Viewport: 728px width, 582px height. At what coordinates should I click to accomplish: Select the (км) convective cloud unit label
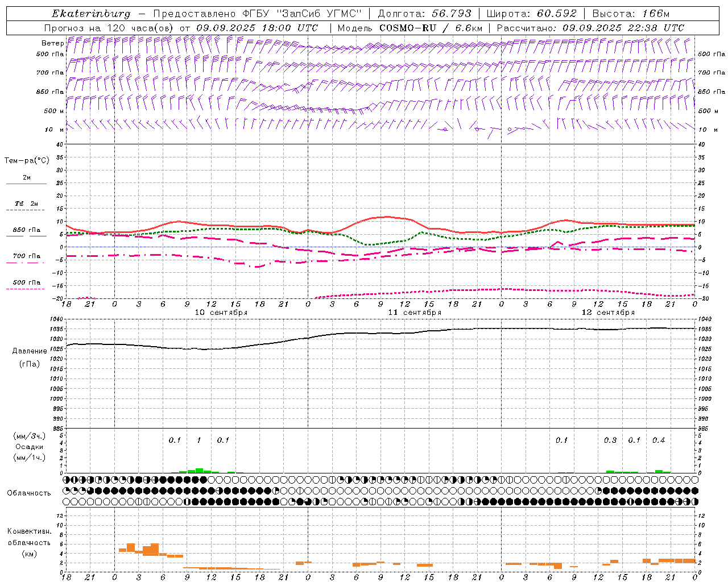click(29, 553)
